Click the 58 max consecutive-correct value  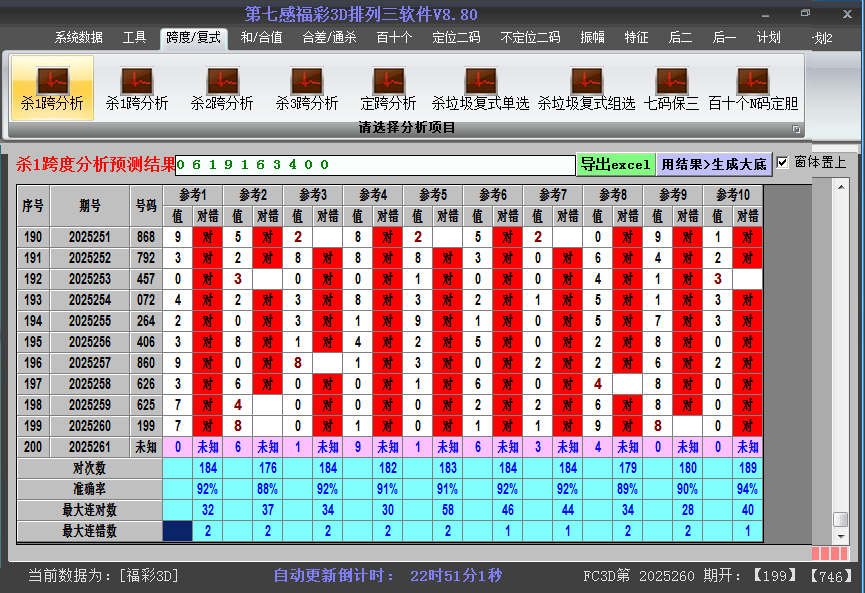(x=447, y=510)
